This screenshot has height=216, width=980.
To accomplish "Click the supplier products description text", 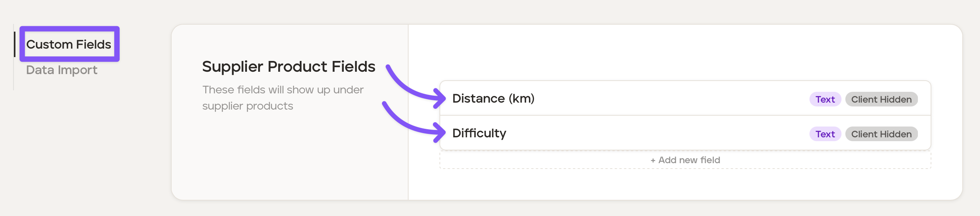I will 282,98.
